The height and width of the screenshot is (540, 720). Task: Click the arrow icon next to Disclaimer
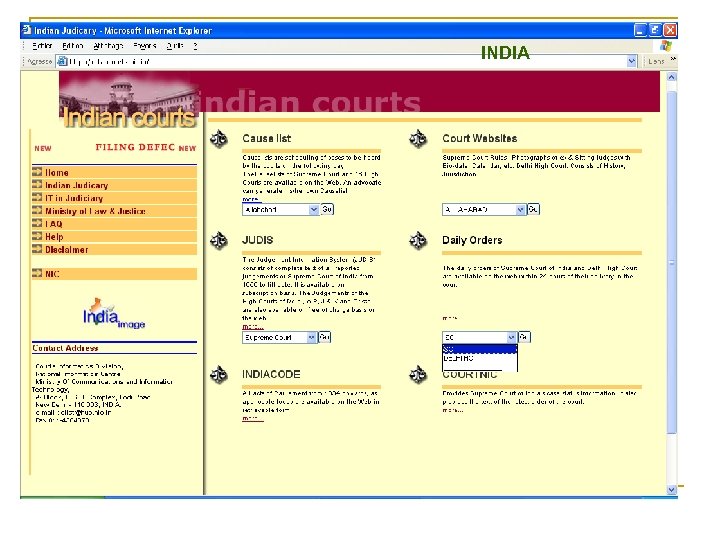(37, 249)
